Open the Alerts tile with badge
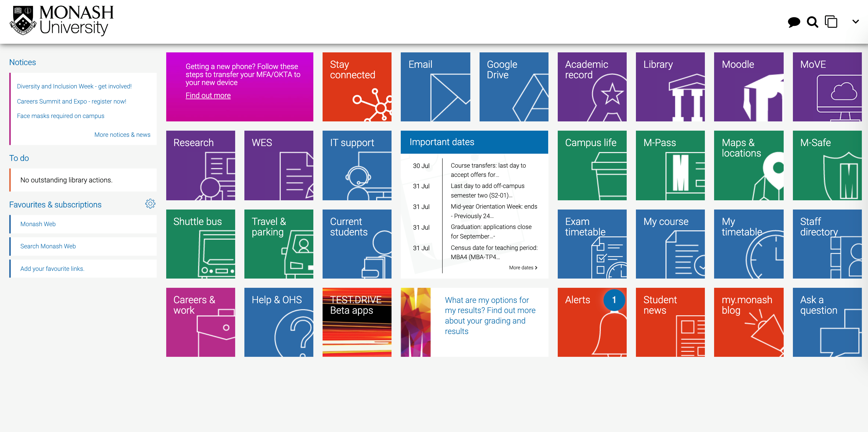Viewport: 868px width, 432px height. (x=592, y=322)
